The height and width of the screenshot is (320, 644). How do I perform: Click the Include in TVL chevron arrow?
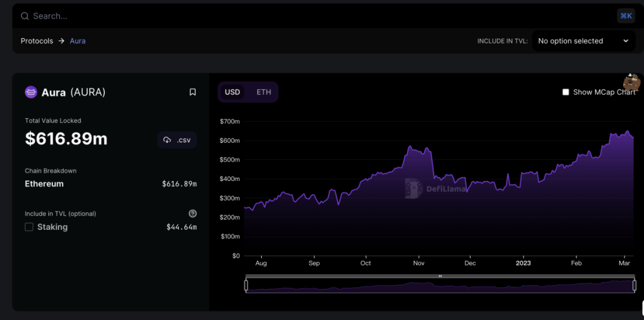(626, 41)
